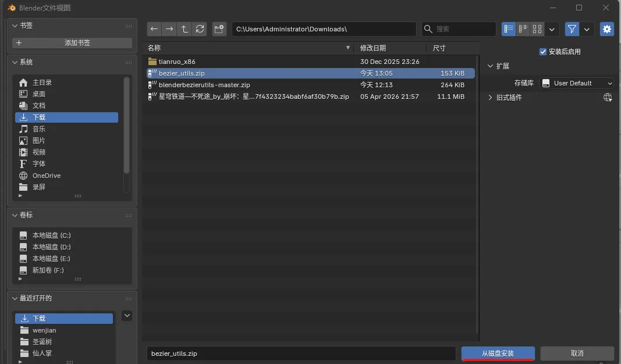
Task: Sort by 尺寸 column header
Action: click(452, 48)
